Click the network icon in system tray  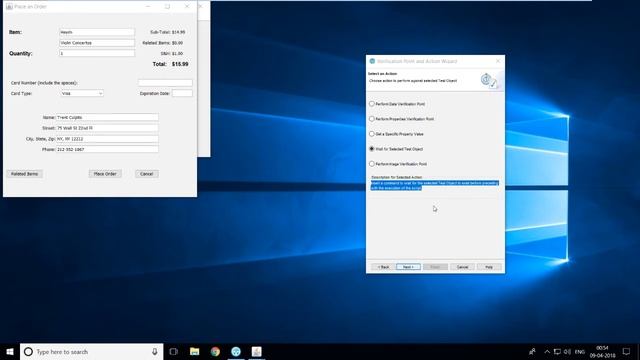click(x=557, y=351)
